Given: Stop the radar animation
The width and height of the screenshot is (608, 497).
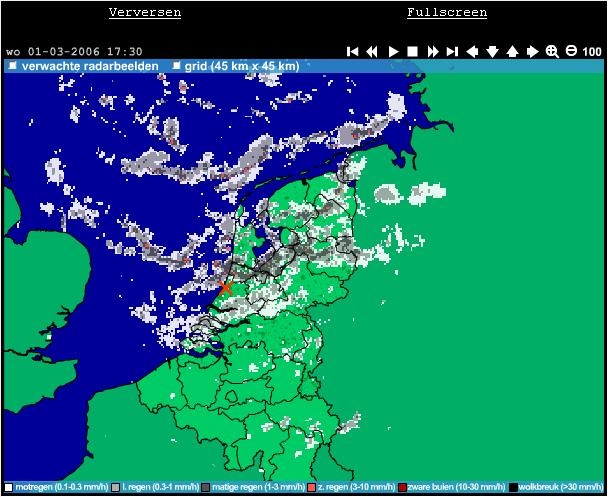Looking at the screenshot, I should [412, 51].
